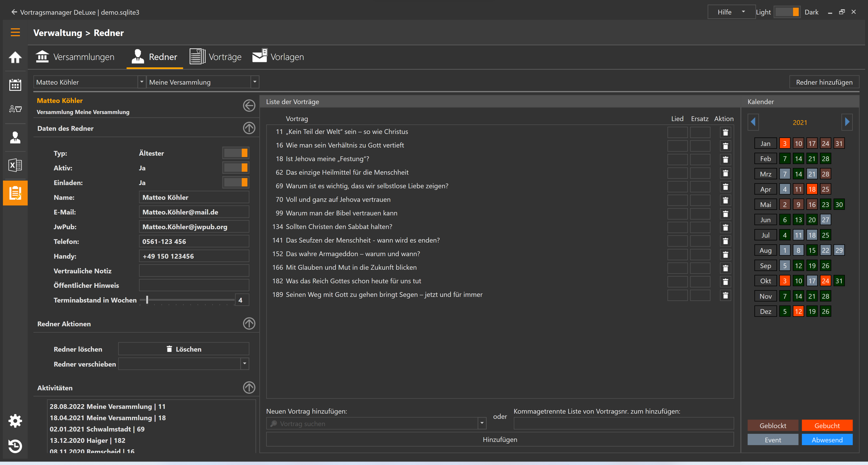Open the history icon in sidebar
Screen dimensions: 868x465
click(15, 446)
